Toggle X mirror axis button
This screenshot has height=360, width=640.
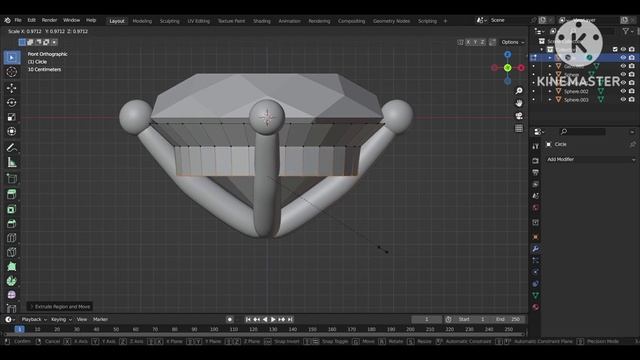click(x=468, y=42)
